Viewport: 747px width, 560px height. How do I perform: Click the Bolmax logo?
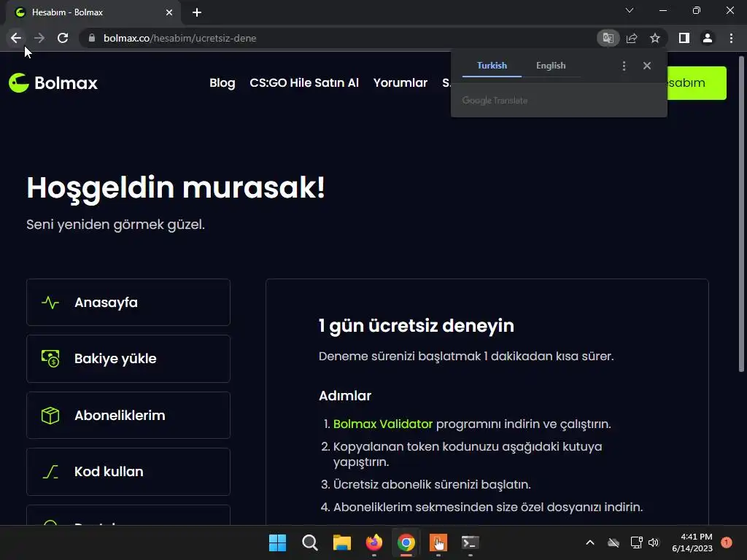pyautogui.click(x=53, y=83)
